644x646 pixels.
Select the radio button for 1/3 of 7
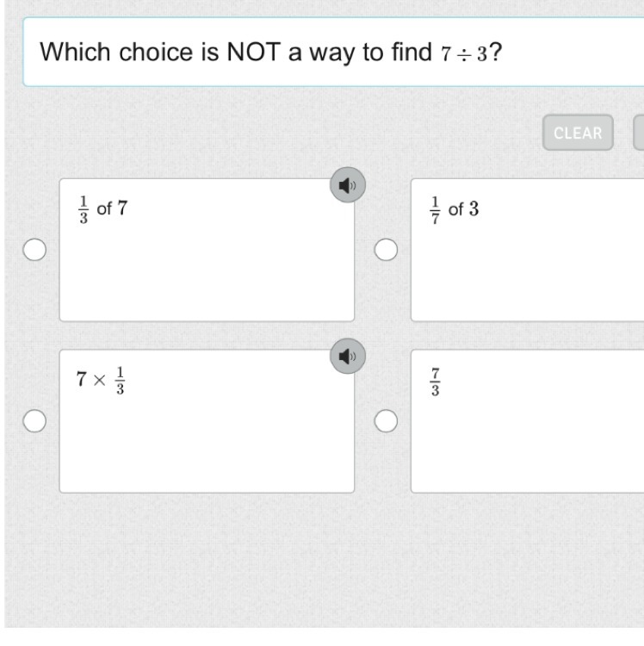click(34, 250)
